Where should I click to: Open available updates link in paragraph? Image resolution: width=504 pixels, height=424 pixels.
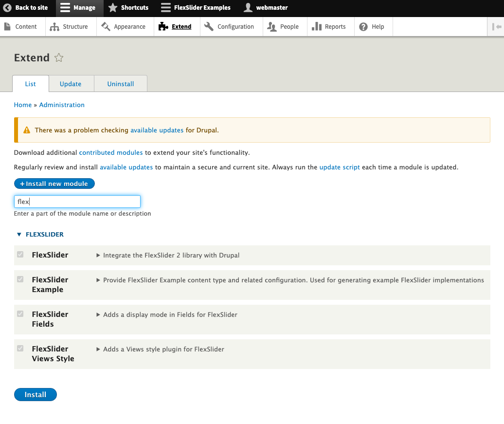[126, 167]
